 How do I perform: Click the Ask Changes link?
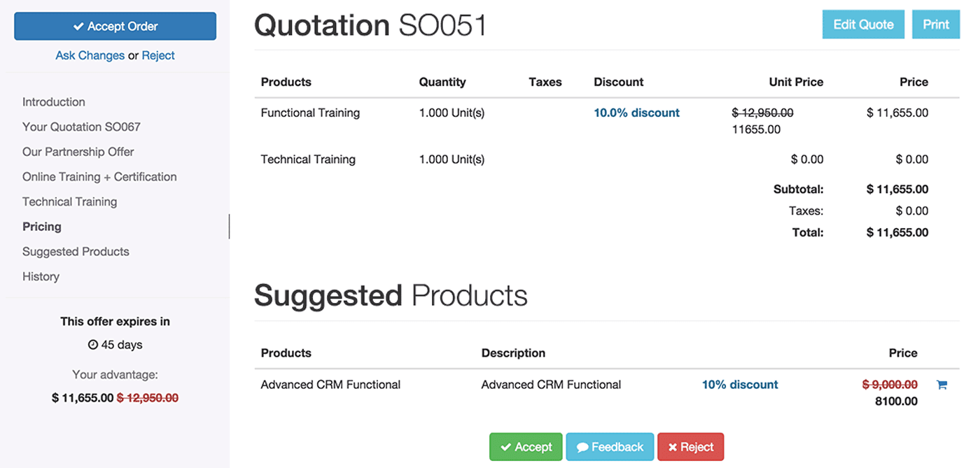coord(90,55)
